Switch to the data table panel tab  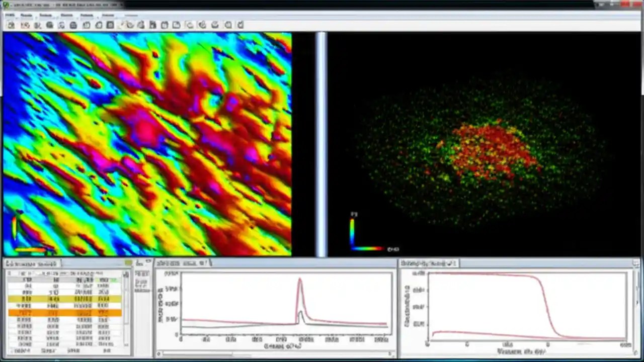tap(33, 263)
